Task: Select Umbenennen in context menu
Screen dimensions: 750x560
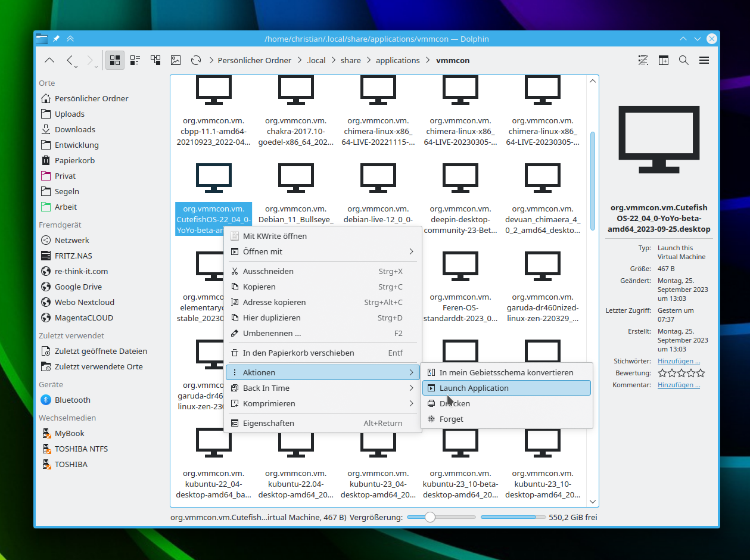Action: coord(322,333)
